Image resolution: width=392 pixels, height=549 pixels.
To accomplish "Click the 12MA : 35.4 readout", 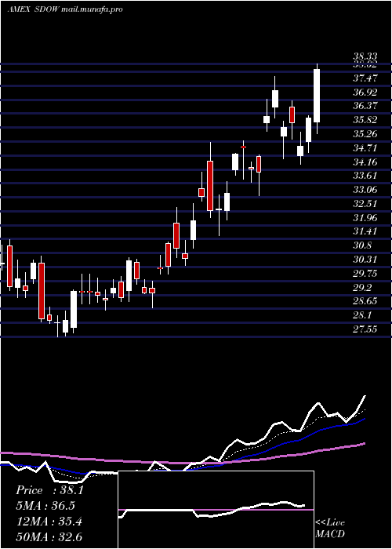I will pos(49,522).
